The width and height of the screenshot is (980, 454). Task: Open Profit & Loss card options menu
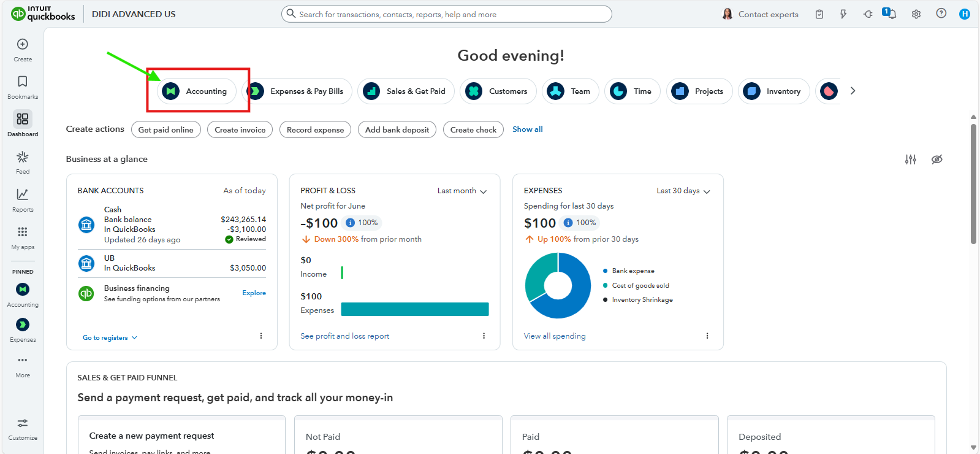pyautogui.click(x=484, y=336)
